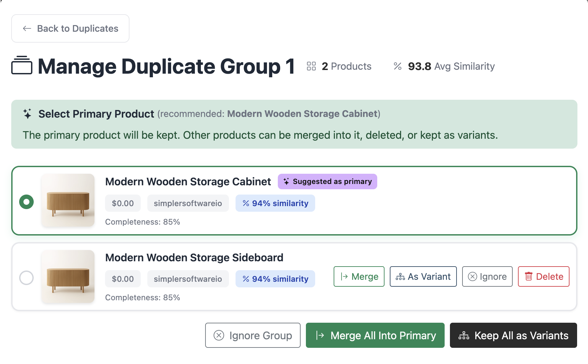Open the Storage Sideboard product thumbnail
Image resolution: width=588 pixels, height=364 pixels.
[x=68, y=276]
